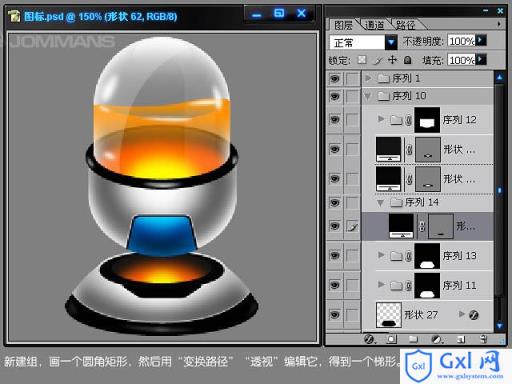
Task: Click the add layer style icon
Action: 369,339
